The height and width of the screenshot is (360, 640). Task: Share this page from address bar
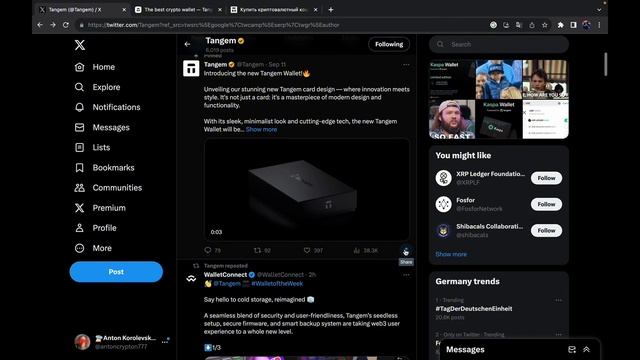[x=531, y=25]
